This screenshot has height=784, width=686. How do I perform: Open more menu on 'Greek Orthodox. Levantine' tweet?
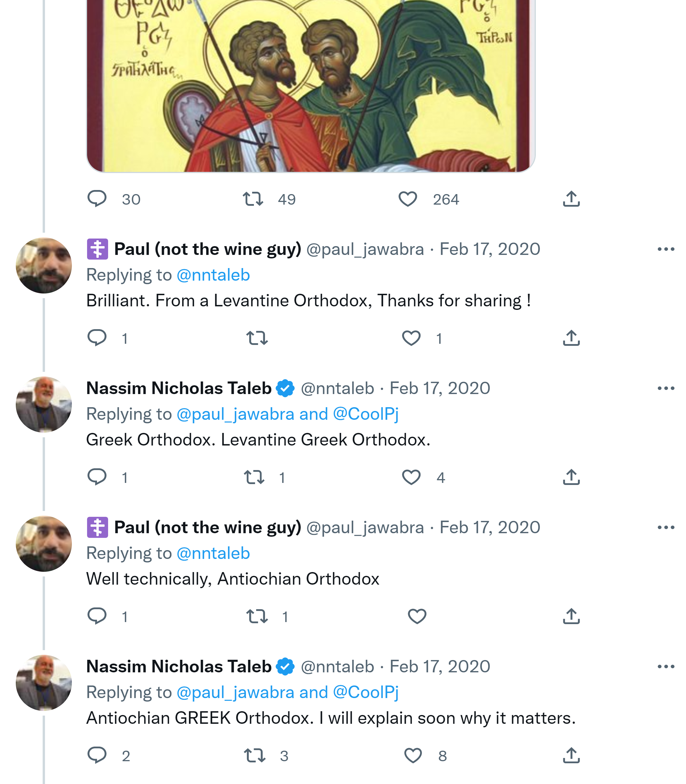[x=666, y=388]
